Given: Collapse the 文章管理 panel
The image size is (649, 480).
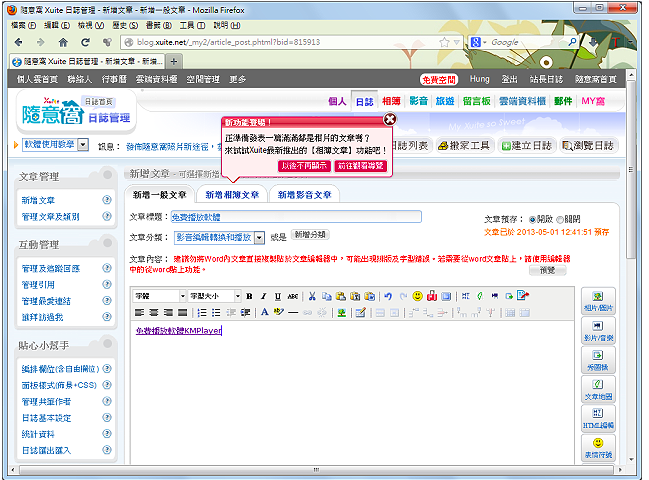Looking at the screenshot, I should point(107,175).
